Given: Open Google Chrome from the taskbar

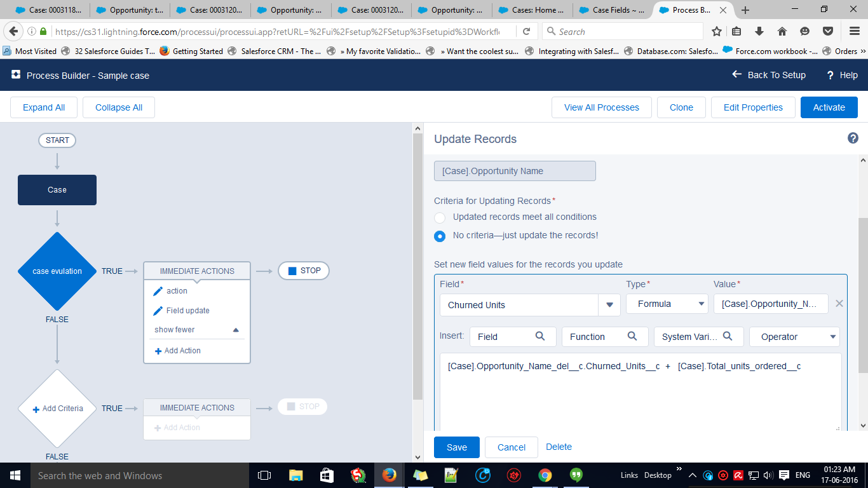Looking at the screenshot, I should pos(545,475).
